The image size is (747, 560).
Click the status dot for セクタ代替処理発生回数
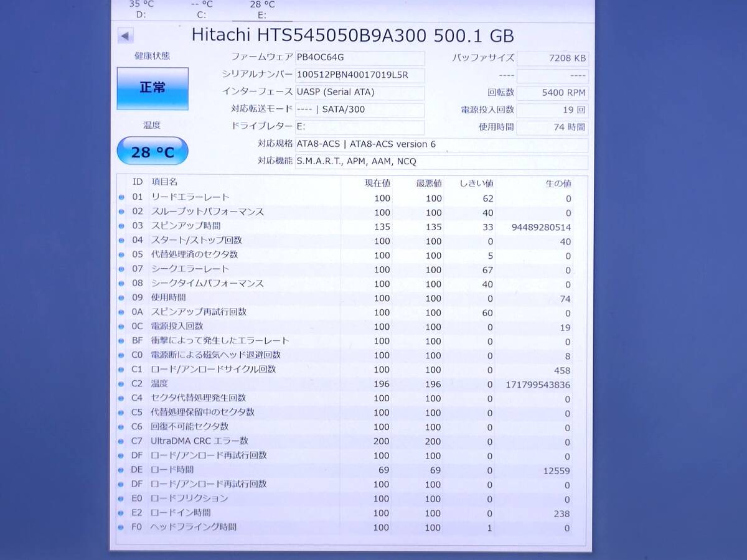click(x=121, y=398)
